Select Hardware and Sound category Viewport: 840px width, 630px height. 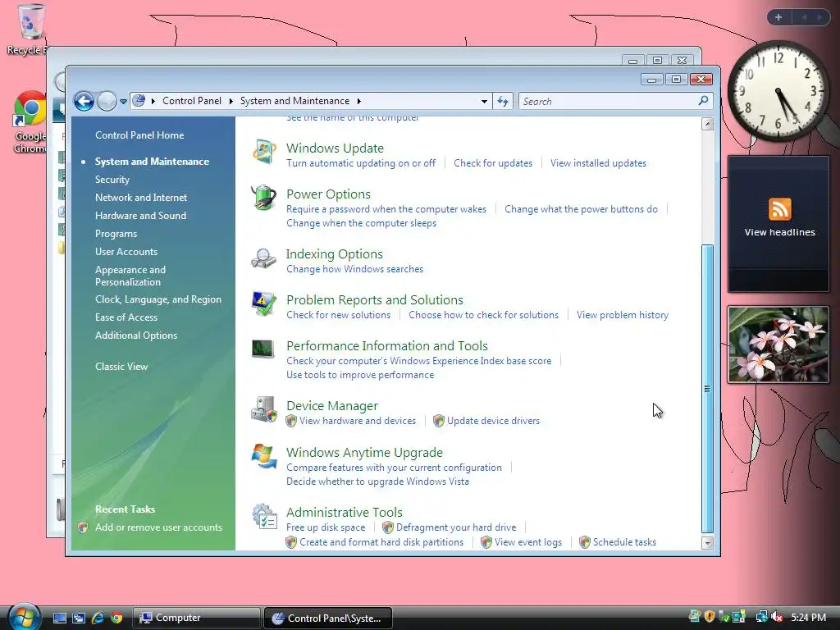tap(140, 216)
